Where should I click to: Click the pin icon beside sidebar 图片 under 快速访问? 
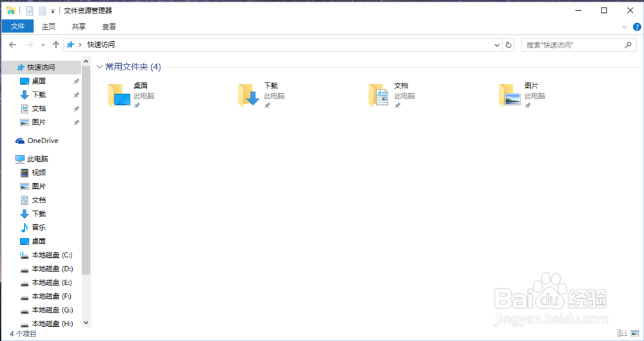click(76, 122)
